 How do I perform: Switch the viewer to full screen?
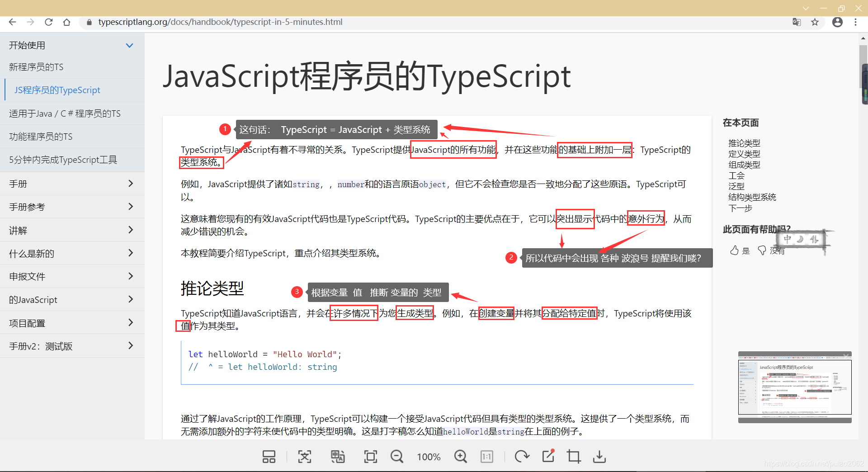coord(371,457)
